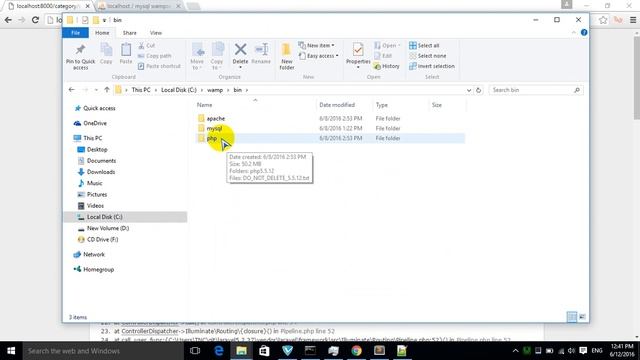Click Search the web and Windows box

pos(103,351)
